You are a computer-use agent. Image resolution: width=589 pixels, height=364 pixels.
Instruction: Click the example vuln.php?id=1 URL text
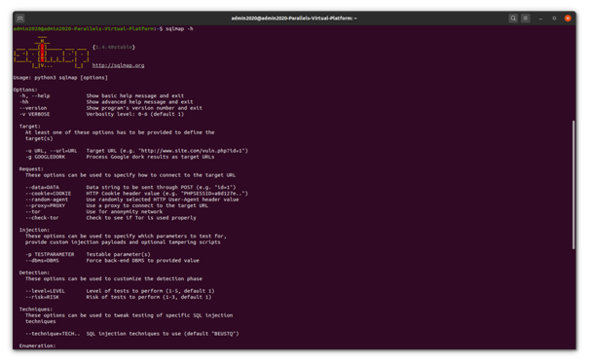[193, 151]
